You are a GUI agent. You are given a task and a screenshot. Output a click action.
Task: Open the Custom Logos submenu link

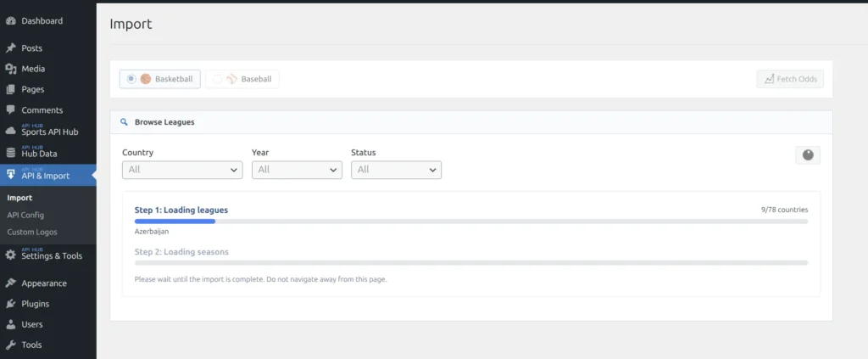[32, 233]
